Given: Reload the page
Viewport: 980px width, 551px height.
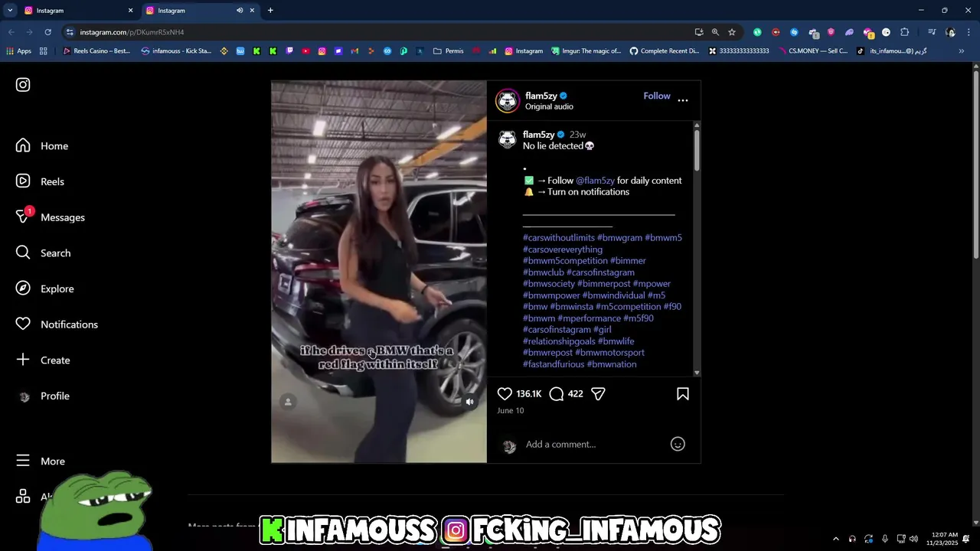Looking at the screenshot, I should (47, 32).
